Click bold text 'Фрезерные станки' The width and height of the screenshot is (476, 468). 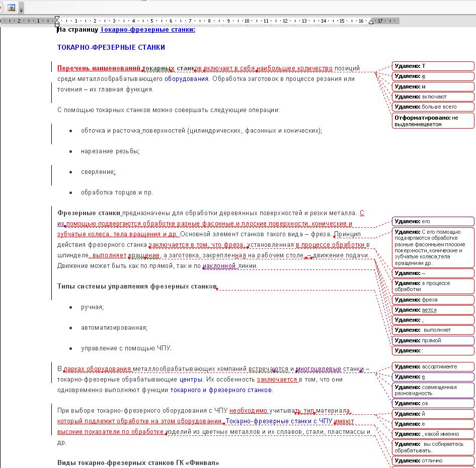pos(89,213)
